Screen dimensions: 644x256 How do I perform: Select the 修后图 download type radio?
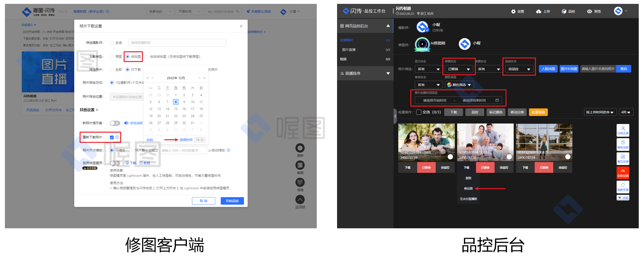[x=127, y=56]
